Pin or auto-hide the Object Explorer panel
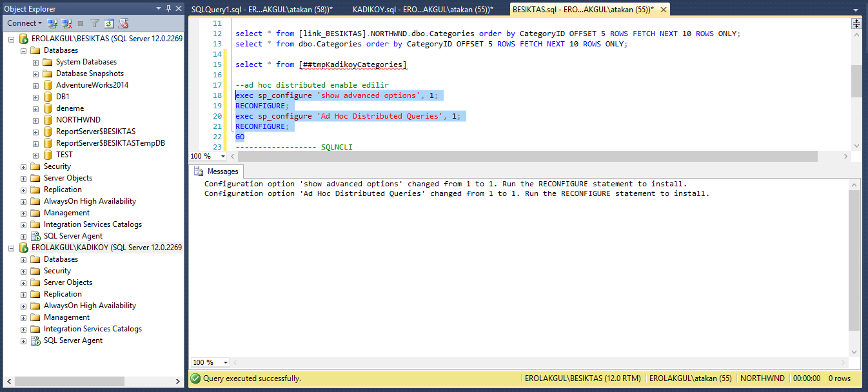This screenshot has height=392, width=868. click(x=169, y=8)
